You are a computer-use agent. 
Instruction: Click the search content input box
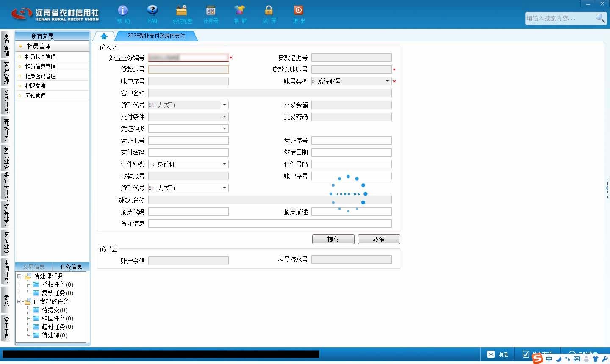tap(560, 18)
